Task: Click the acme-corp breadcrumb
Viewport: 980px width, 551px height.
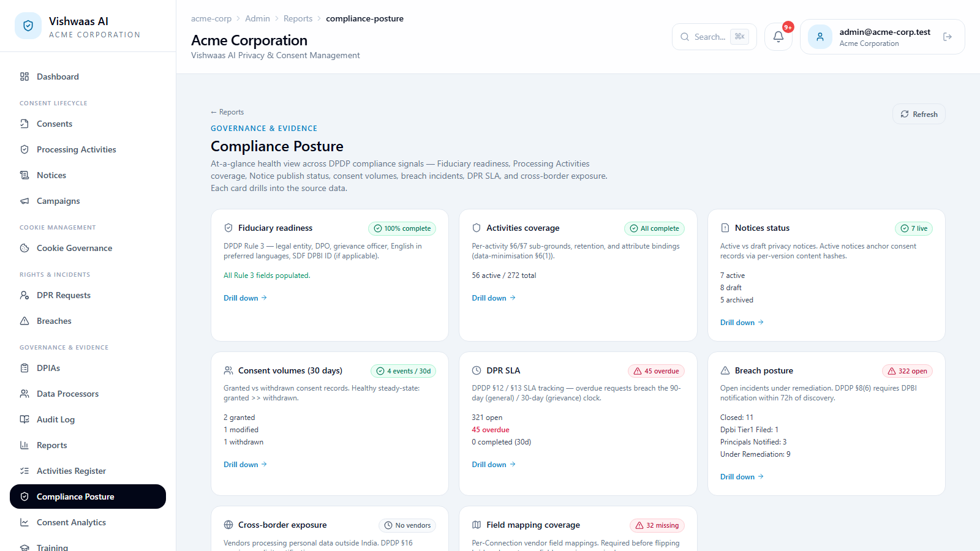Action: point(211,18)
